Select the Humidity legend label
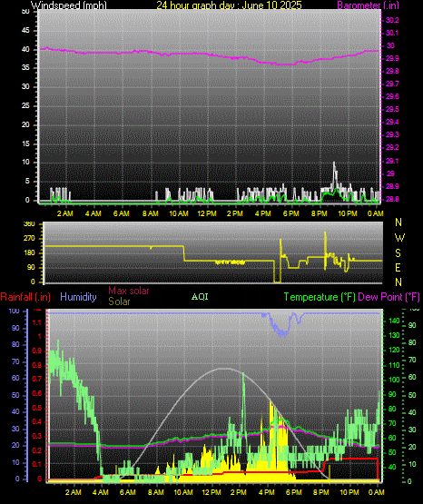 tap(78, 297)
